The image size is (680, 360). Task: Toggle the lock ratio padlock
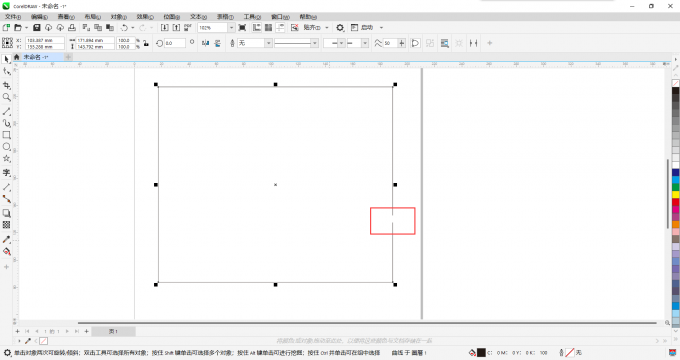[x=146, y=43]
